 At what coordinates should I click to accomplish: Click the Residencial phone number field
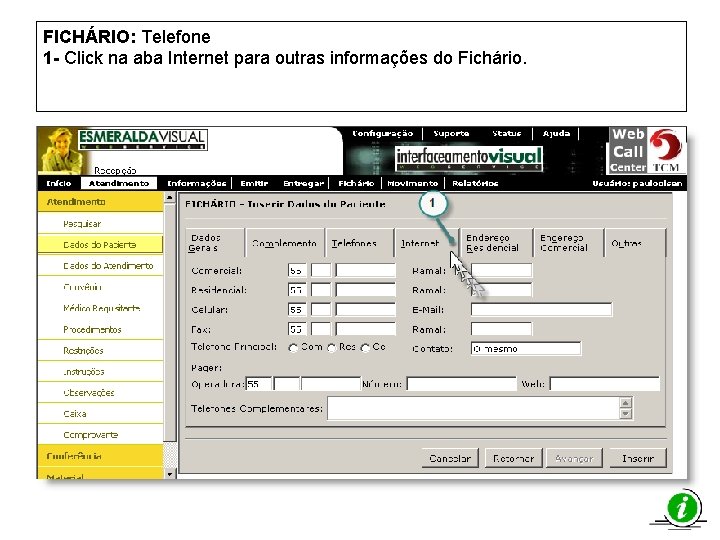tap(366, 290)
